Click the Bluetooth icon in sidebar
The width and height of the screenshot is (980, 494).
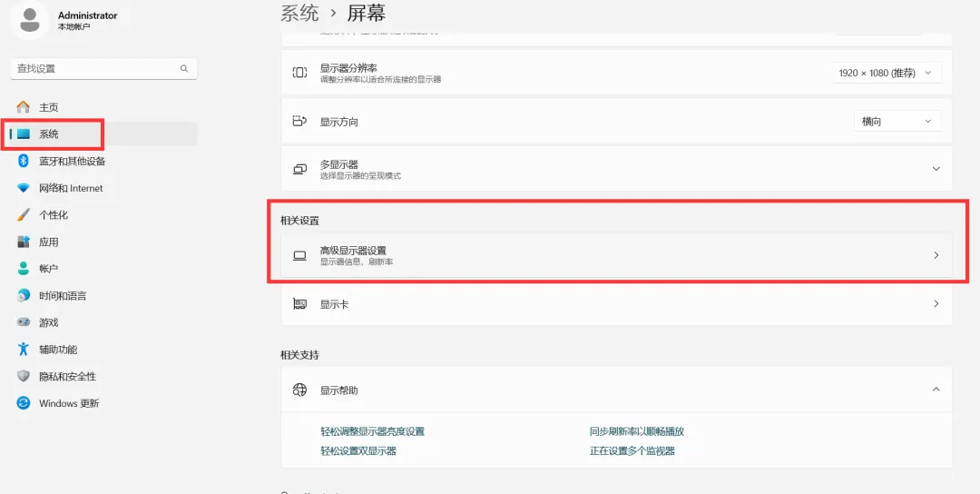coord(23,162)
